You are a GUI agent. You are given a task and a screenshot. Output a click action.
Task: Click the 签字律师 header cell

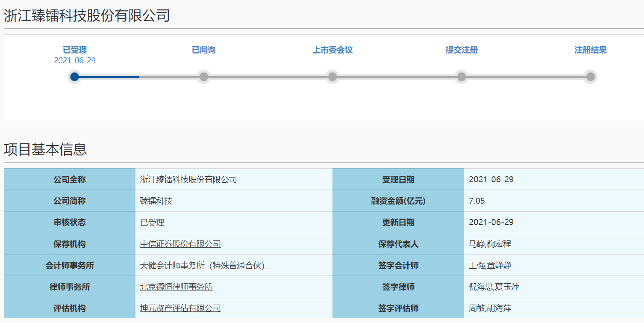tap(398, 287)
